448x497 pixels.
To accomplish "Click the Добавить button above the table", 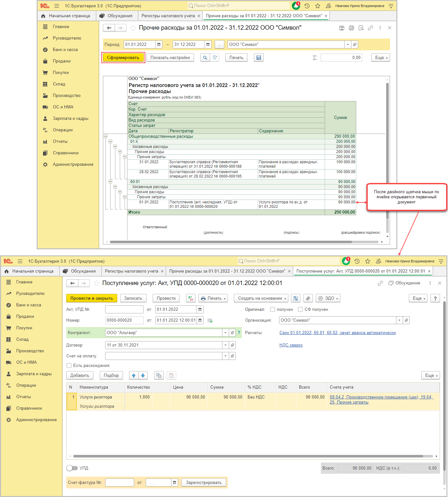I will coord(80,376).
